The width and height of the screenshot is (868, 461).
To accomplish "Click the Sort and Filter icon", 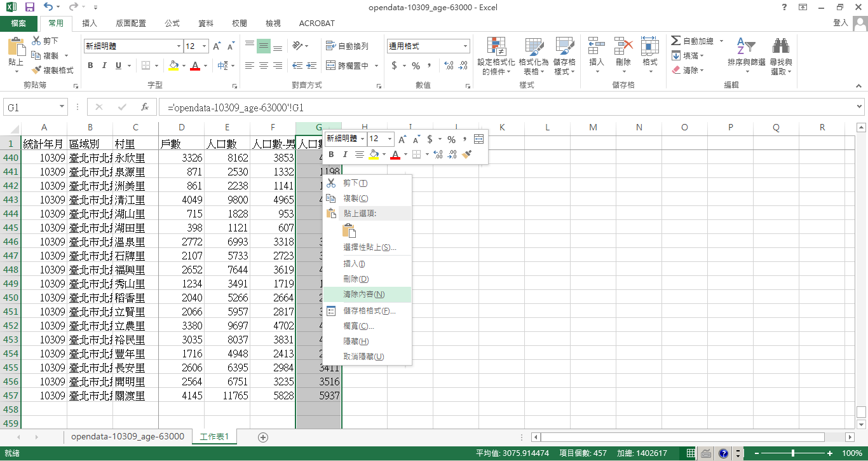I will tap(746, 57).
